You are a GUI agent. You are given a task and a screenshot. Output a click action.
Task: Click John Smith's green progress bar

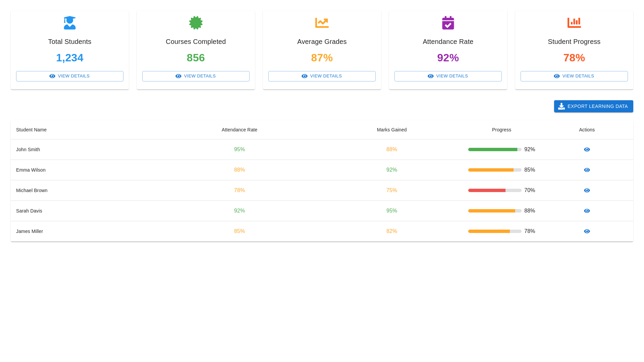tap(493, 149)
